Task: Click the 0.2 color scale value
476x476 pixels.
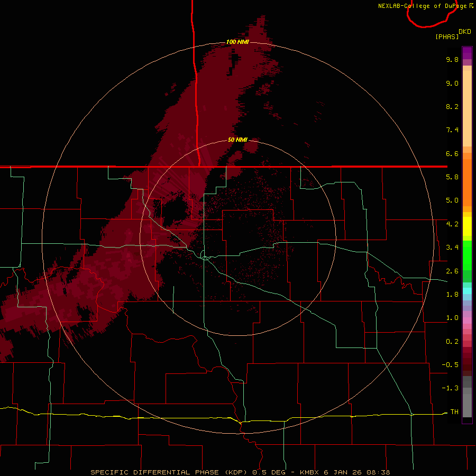Action: click(x=452, y=342)
